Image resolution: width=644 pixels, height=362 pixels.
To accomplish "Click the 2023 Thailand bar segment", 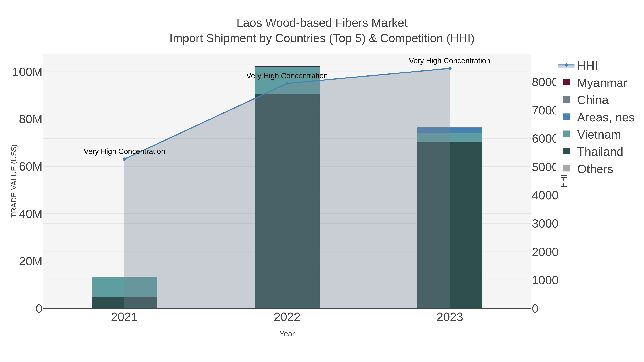I will point(450,225).
